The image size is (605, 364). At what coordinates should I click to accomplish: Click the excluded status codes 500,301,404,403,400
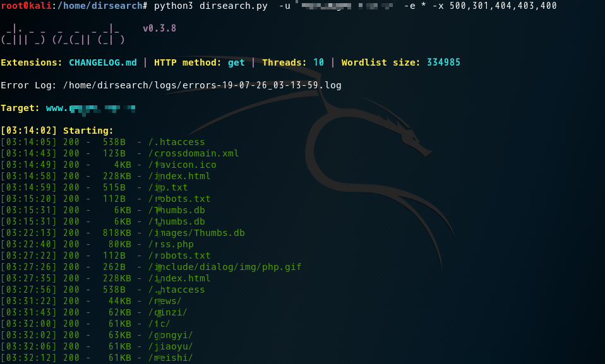503,6
